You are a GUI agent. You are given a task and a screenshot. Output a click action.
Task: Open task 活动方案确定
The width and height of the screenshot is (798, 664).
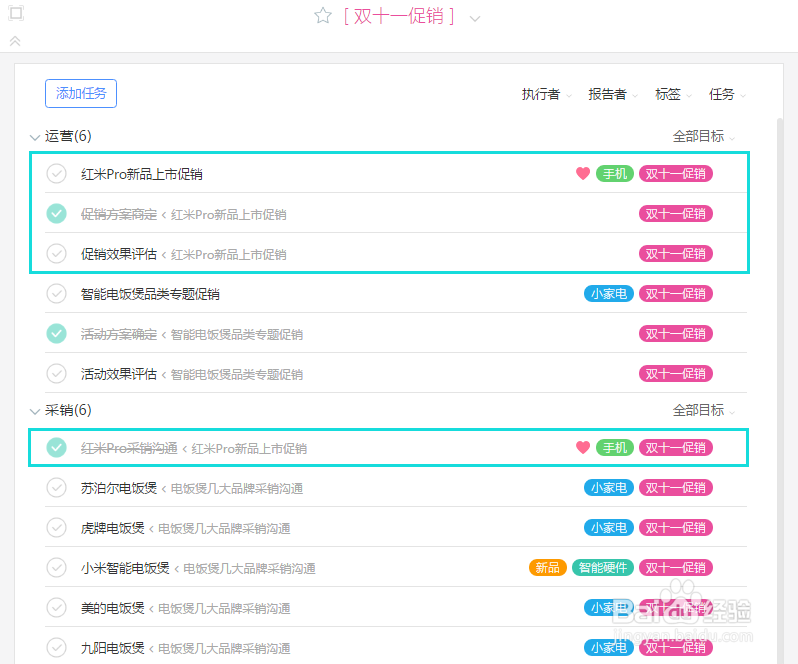pyautogui.click(x=119, y=334)
